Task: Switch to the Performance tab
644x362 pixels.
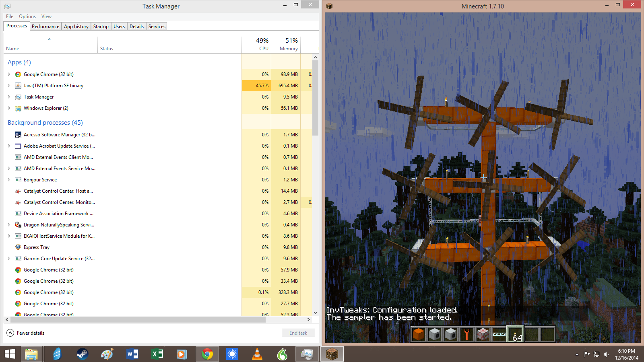Action: click(x=45, y=27)
